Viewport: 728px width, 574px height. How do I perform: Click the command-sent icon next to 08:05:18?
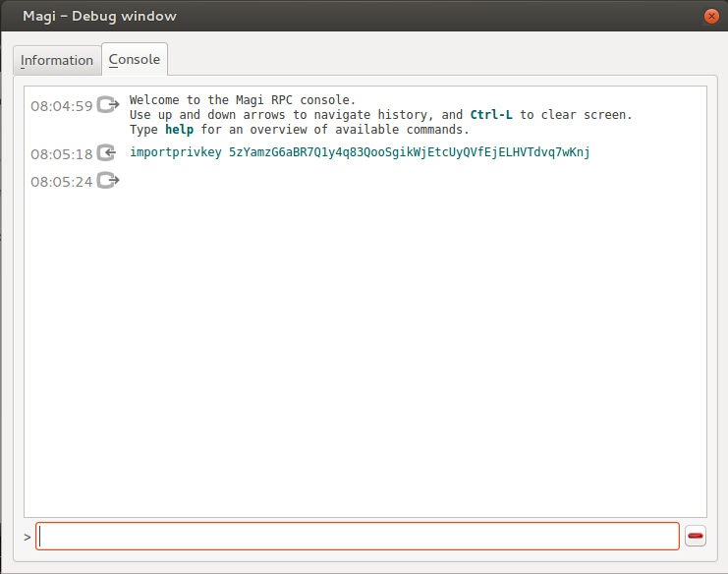click(x=106, y=152)
